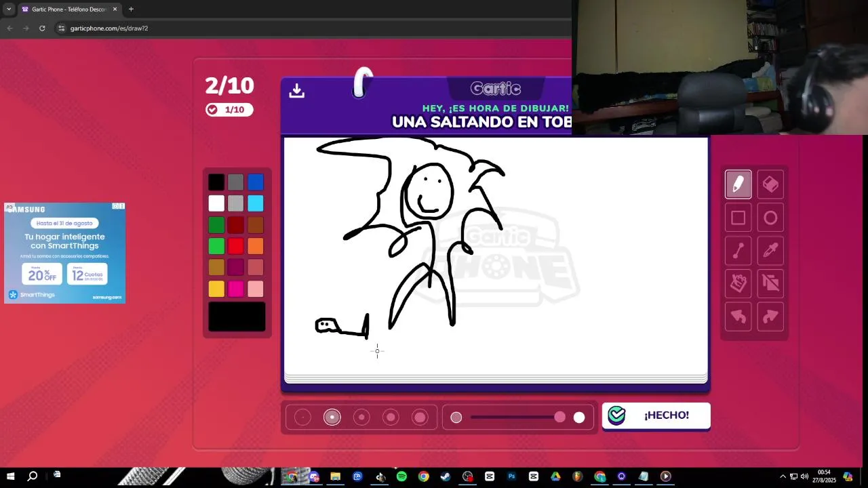Download the drawing with the download icon
The image size is (868, 488).
(296, 91)
